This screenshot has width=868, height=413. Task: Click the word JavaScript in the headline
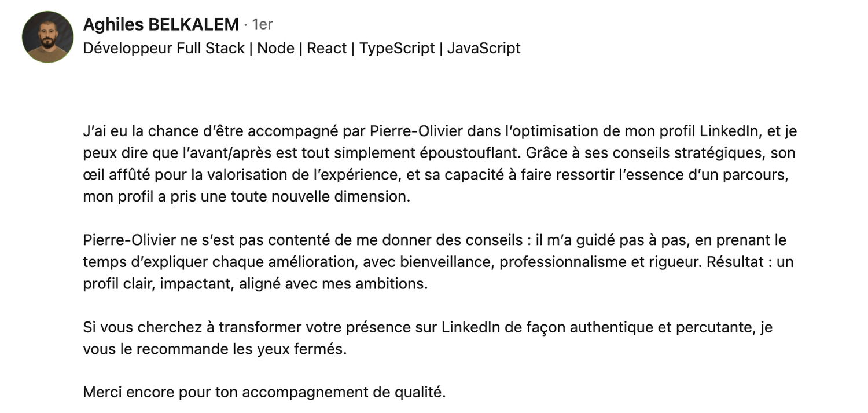click(x=484, y=48)
